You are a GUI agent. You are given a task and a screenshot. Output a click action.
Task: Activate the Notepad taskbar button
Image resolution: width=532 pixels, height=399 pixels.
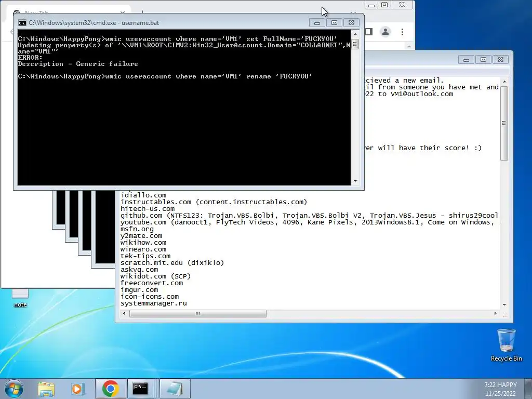[175, 389]
